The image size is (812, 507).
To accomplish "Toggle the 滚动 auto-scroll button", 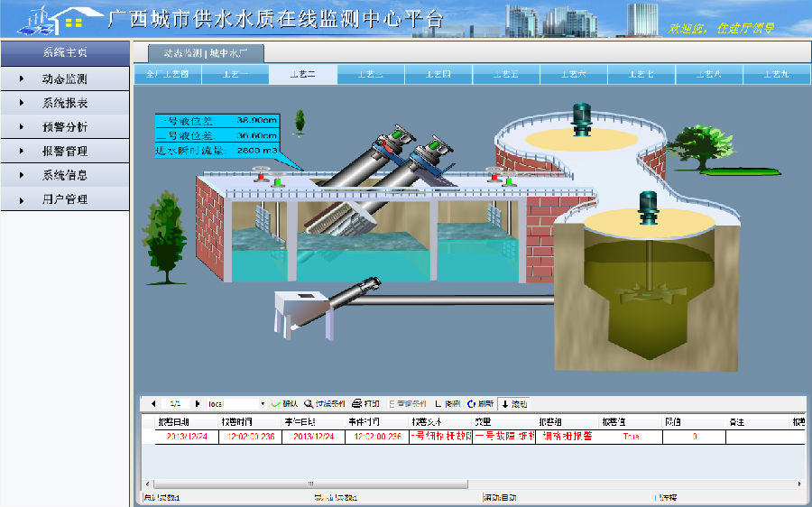I will point(513,403).
